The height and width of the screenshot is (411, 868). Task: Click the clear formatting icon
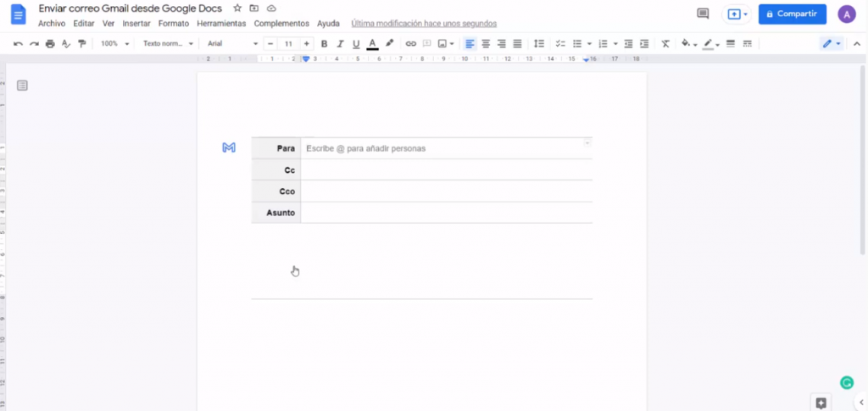tap(665, 43)
